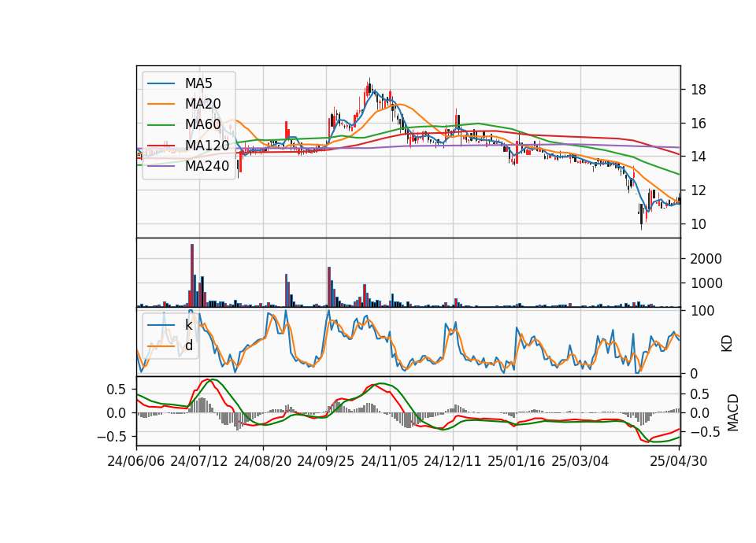Viewport: 756px width, 543px height.
Task: Click the MACD vertical axis title
Action: pos(733,412)
